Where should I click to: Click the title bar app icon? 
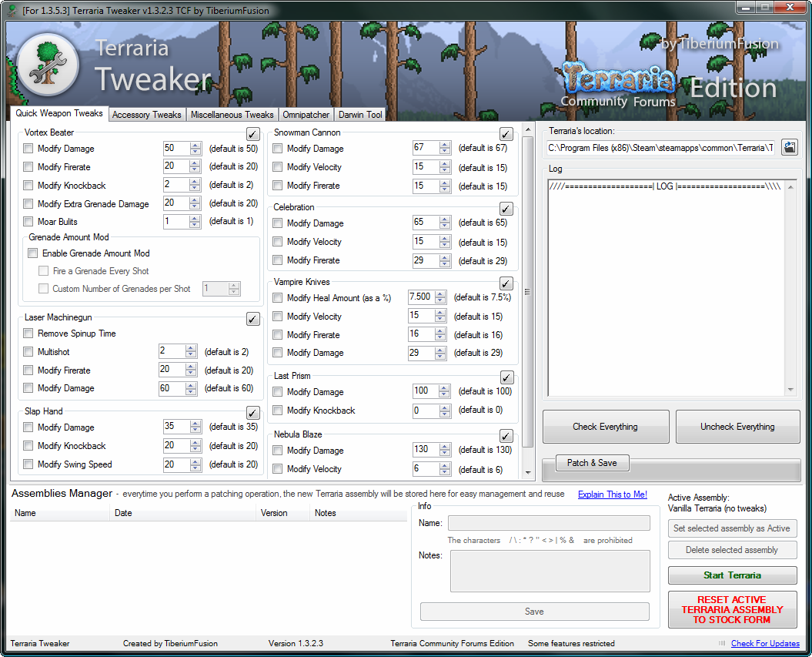pos(12,10)
